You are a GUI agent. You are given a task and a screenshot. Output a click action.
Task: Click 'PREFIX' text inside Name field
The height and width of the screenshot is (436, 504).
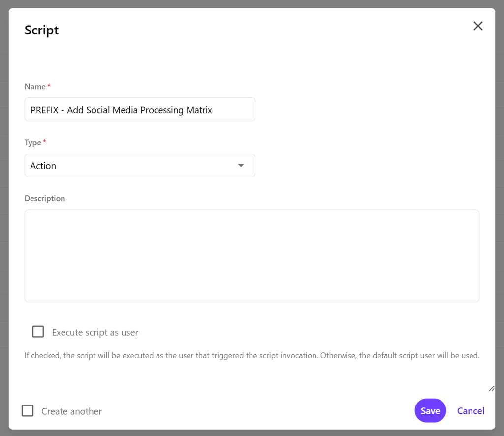click(44, 110)
